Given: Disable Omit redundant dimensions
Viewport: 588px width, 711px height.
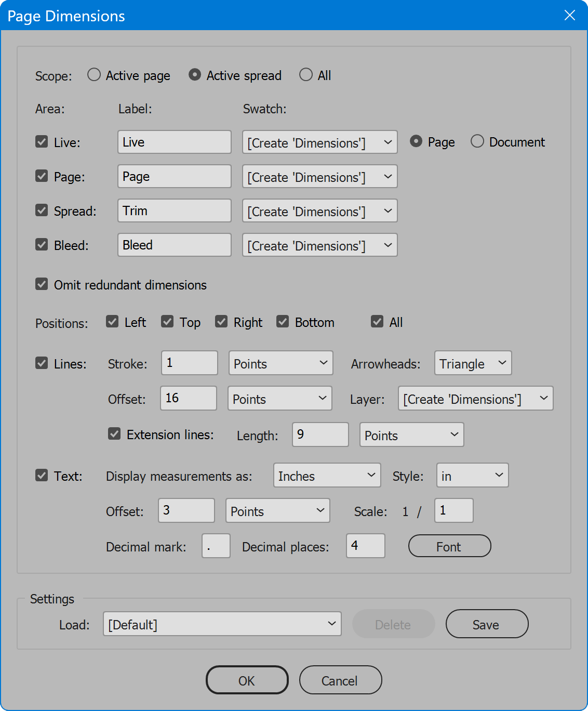Looking at the screenshot, I should tap(42, 284).
